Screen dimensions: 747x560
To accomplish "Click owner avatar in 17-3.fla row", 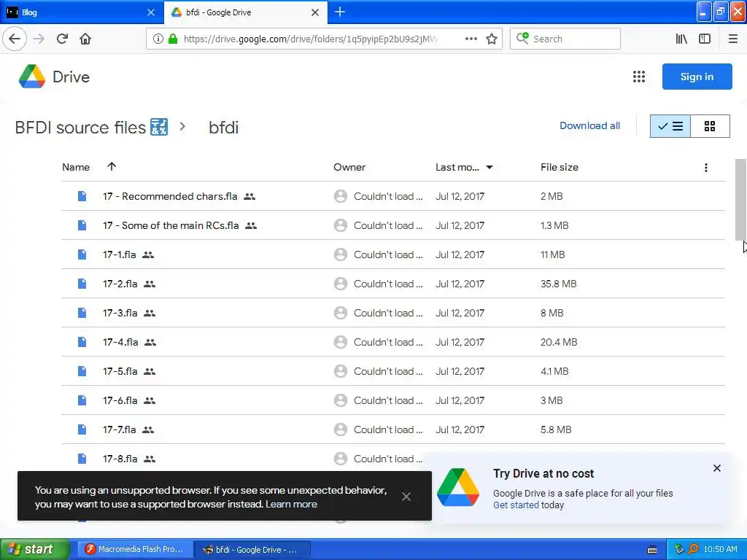I will coord(340,313).
